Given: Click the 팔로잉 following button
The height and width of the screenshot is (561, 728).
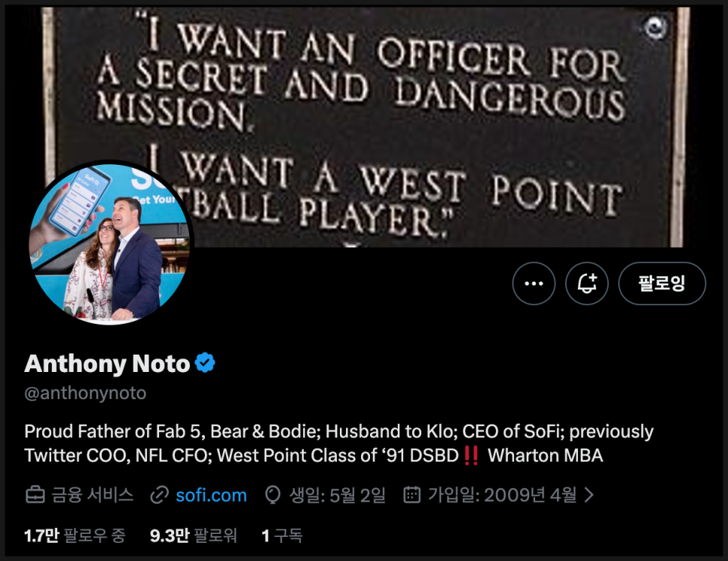Looking at the screenshot, I should pos(662,284).
